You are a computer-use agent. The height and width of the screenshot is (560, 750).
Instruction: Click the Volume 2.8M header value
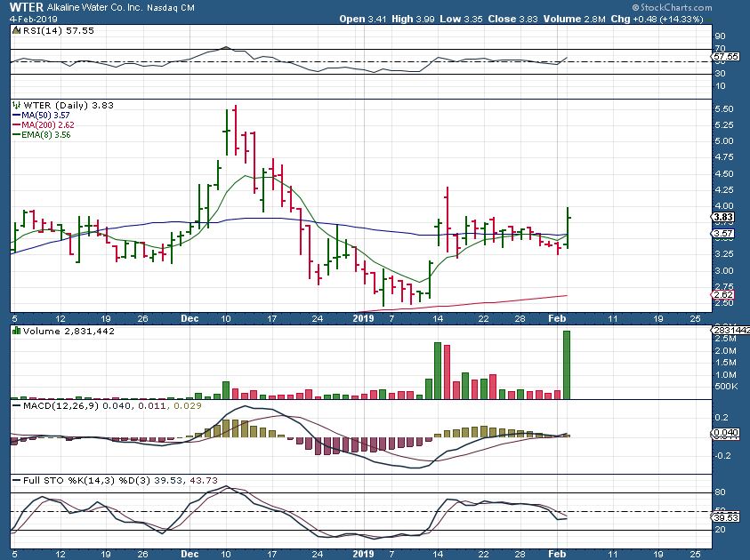pos(575,20)
